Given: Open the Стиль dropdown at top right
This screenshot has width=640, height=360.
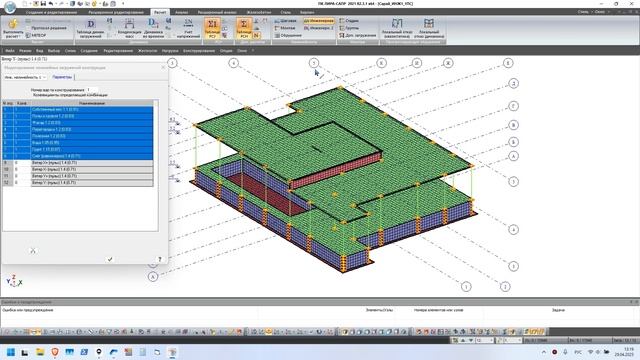Looking at the screenshot, I should [x=585, y=12].
